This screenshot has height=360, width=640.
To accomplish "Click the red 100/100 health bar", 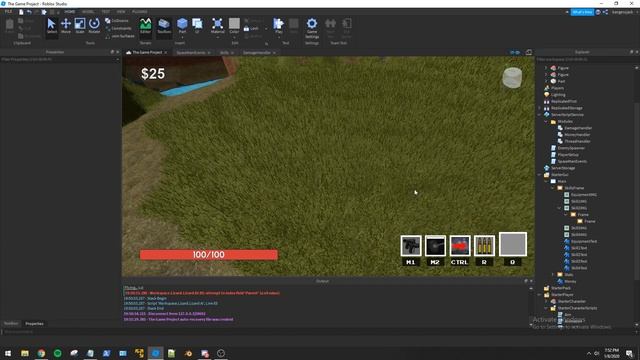I will point(209,255).
